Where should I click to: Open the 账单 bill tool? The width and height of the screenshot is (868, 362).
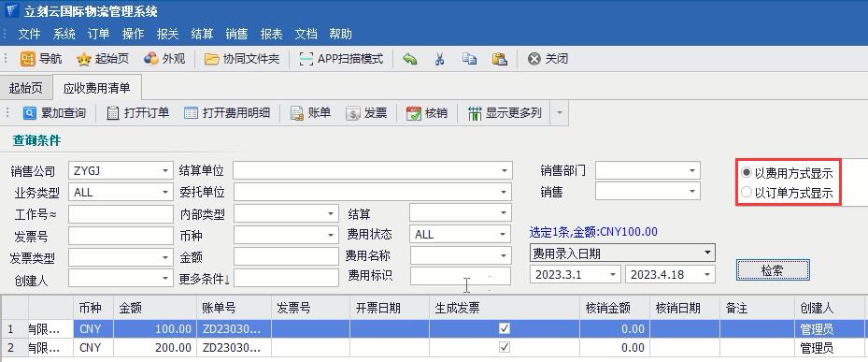[x=310, y=113]
